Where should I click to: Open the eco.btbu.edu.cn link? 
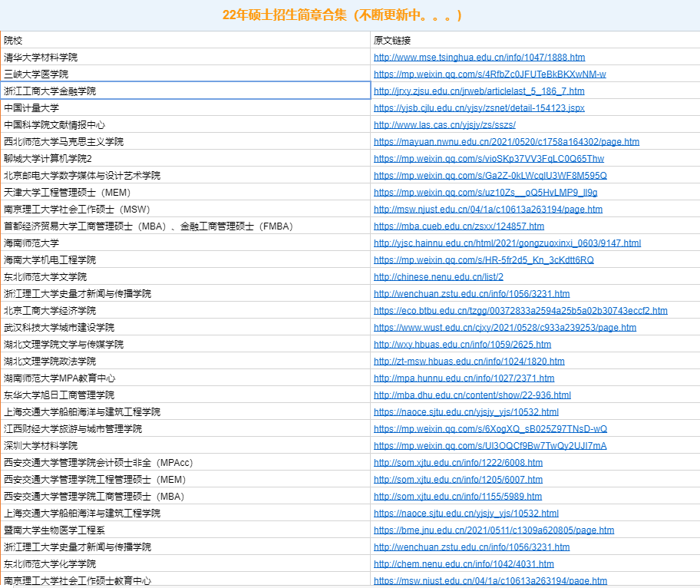[x=520, y=311]
